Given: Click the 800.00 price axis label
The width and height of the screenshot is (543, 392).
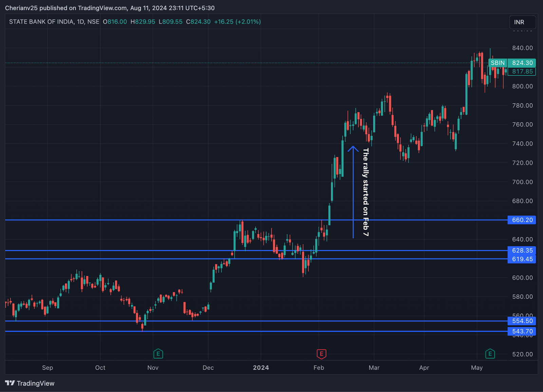Looking at the screenshot, I should click(522, 86).
